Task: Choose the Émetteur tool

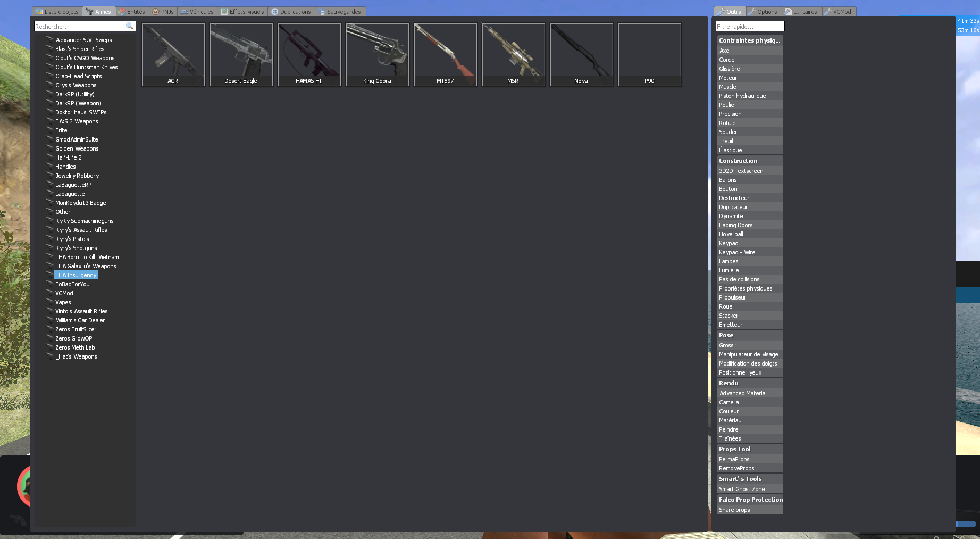Action: 750,325
